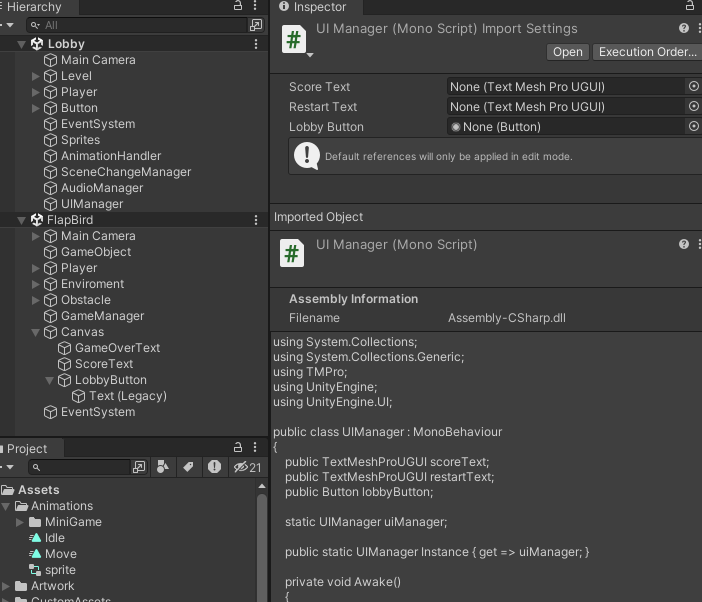The image size is (702, 602).
Task: Collapse the Animations folder
Action: coord(6,506)
